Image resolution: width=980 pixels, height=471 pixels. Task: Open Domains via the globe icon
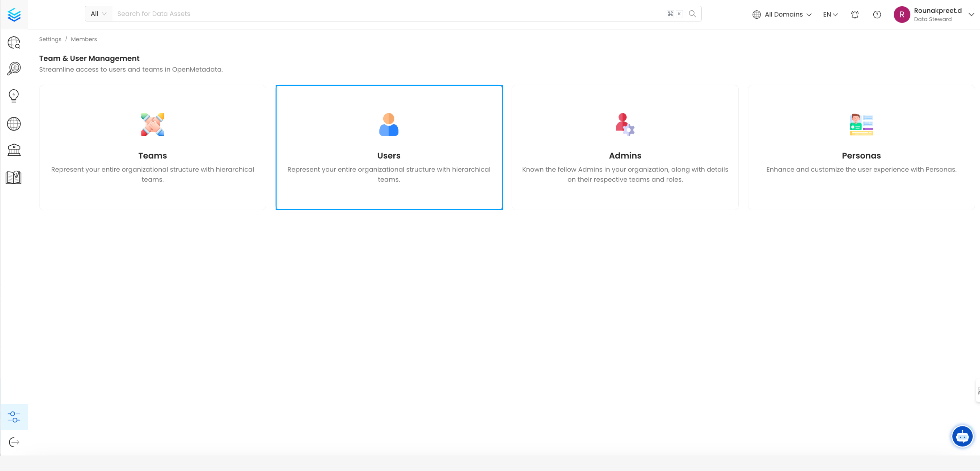[14, 124]
